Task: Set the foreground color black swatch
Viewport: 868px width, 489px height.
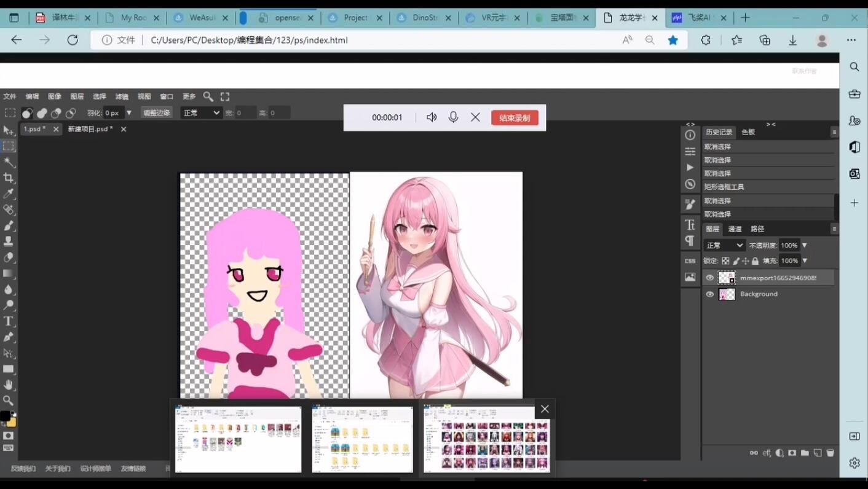Action: 5,417
